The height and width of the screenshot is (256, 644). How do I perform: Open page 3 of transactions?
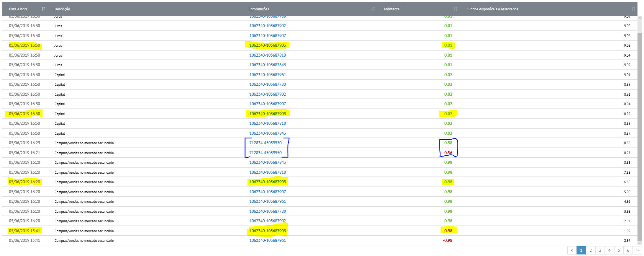600,250
